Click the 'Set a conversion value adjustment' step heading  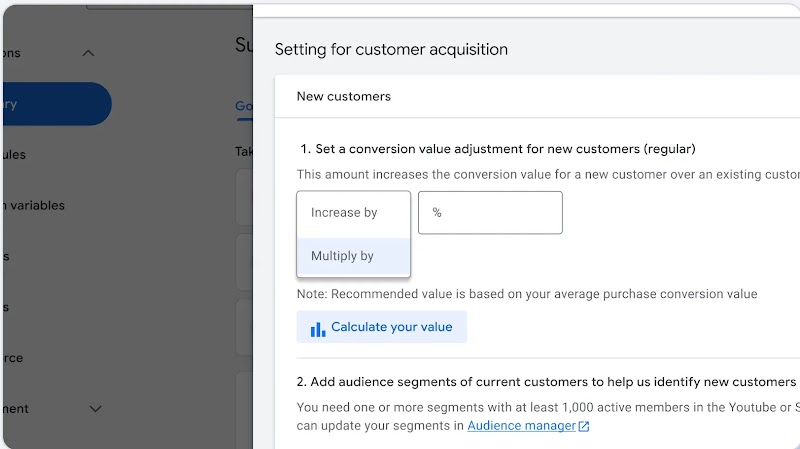[x=498, y=149]
